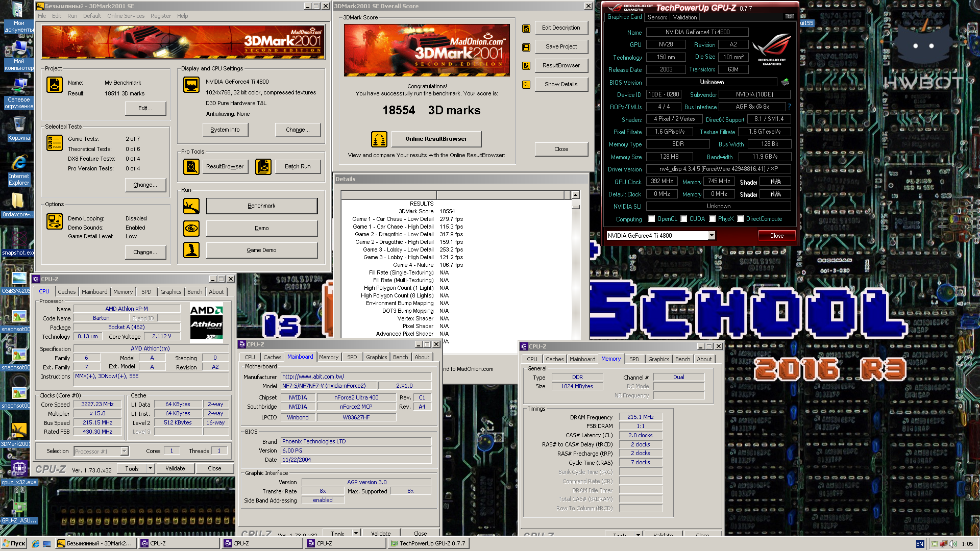Image resolution: width=980 pixels, height=551 pixels.
Task: Toggle the CUDA checkbox in GPU-Z
Action: click(684, 219)
